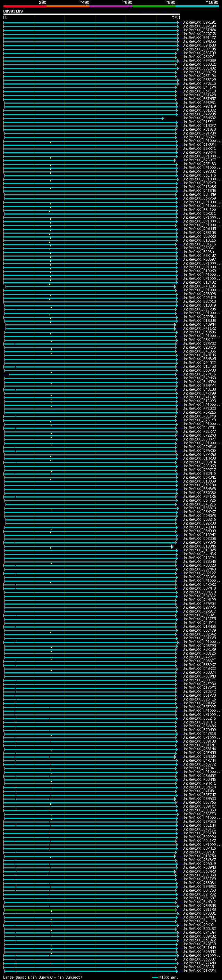Select the UniRef100_B6TH57 label
Screen dimensions: 222x980
(x=199, y=98)
